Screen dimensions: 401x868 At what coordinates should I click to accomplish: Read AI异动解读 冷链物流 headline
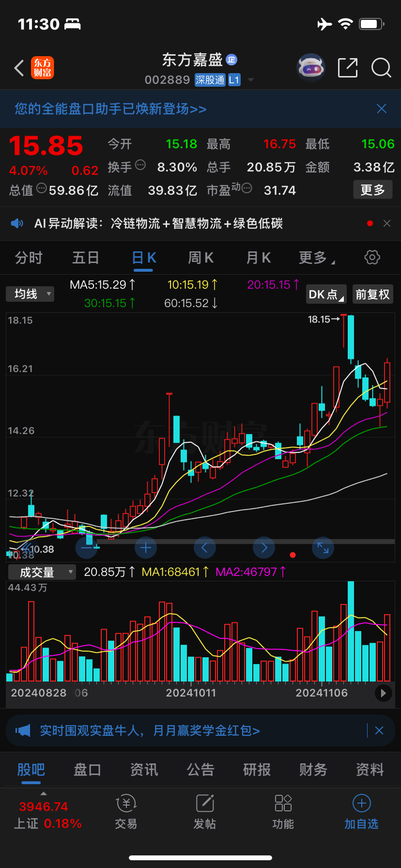point(197,223)
